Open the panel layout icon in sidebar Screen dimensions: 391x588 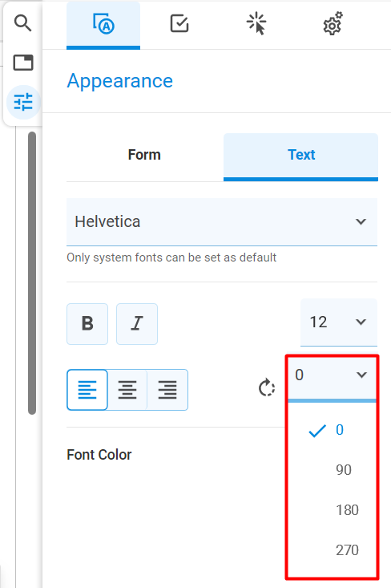(x=23, y=63)
